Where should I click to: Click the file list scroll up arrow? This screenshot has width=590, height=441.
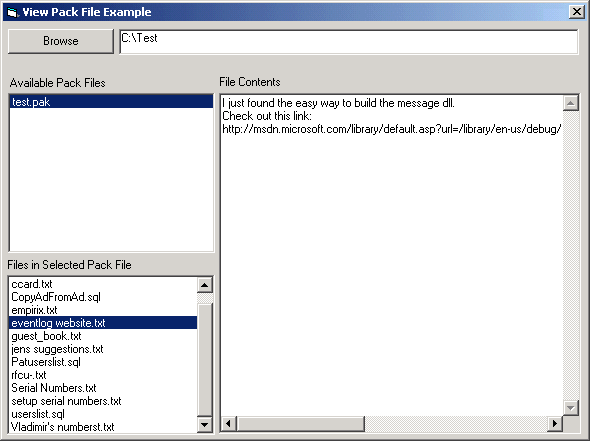tap(205, 285)
